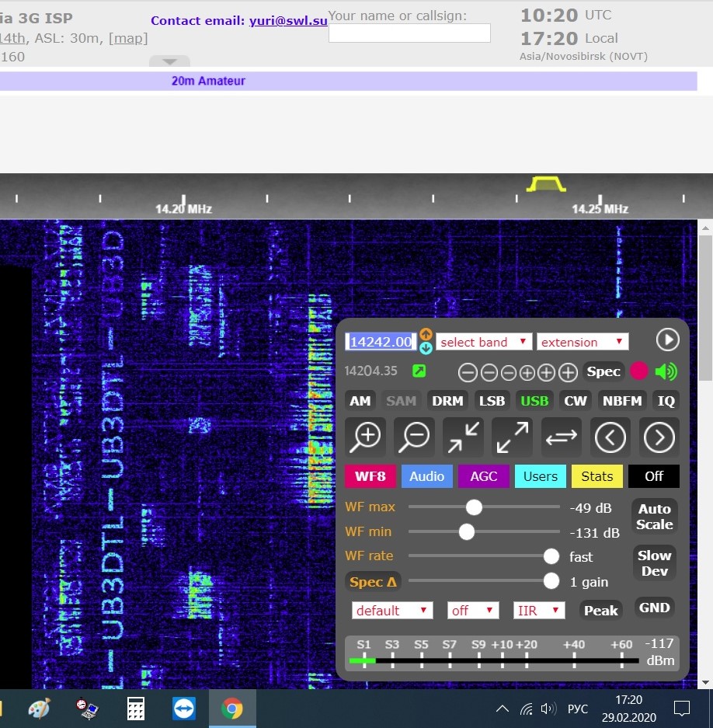Click the zoom to band arrows icon
The image size is (713, 728).
463,437
